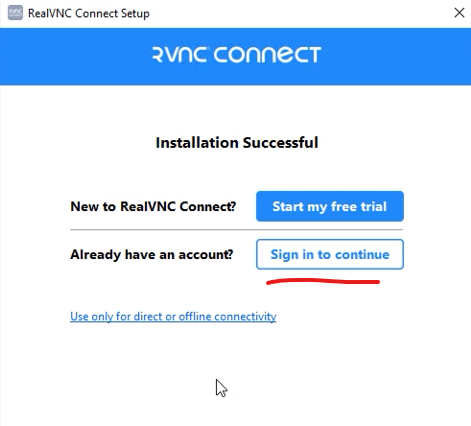Choose Sign in to continue

coord(330,254)
